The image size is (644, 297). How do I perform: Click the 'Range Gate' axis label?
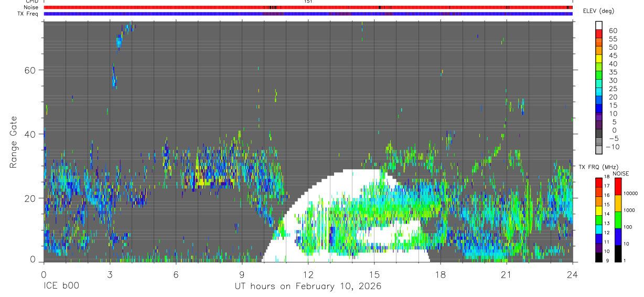pyautogui.click(x=14, y=142)
